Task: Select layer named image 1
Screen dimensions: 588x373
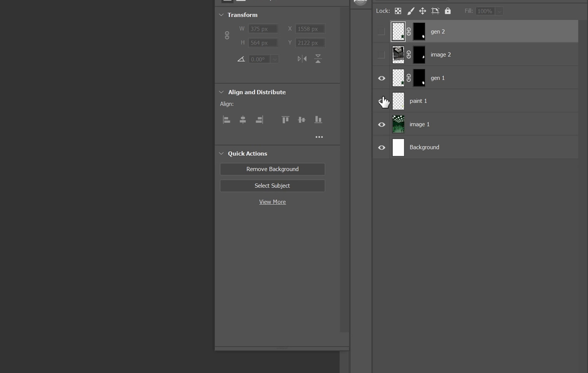Action: click(x=419, y=124)
